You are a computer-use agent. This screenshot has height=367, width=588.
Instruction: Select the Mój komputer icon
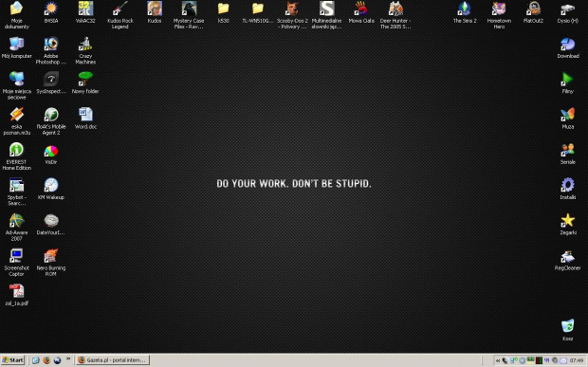click(x=16, y=47)
